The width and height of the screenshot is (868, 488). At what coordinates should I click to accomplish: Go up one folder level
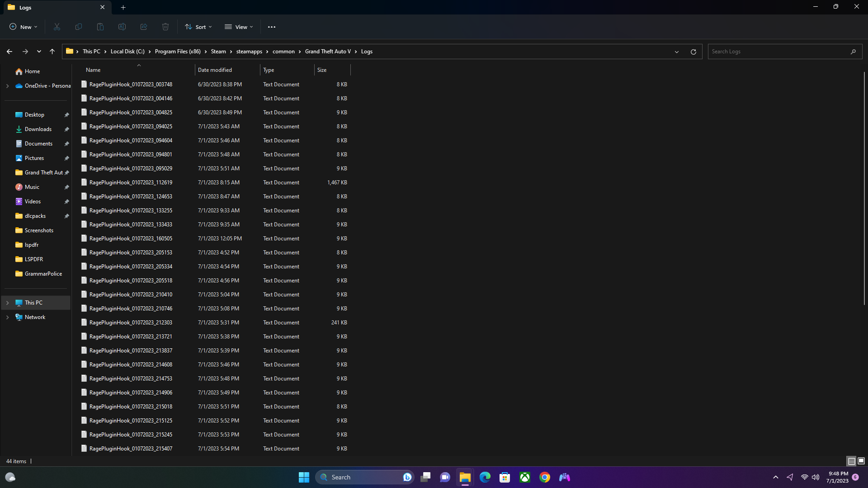pyautogui.click(x=52, y=52)
